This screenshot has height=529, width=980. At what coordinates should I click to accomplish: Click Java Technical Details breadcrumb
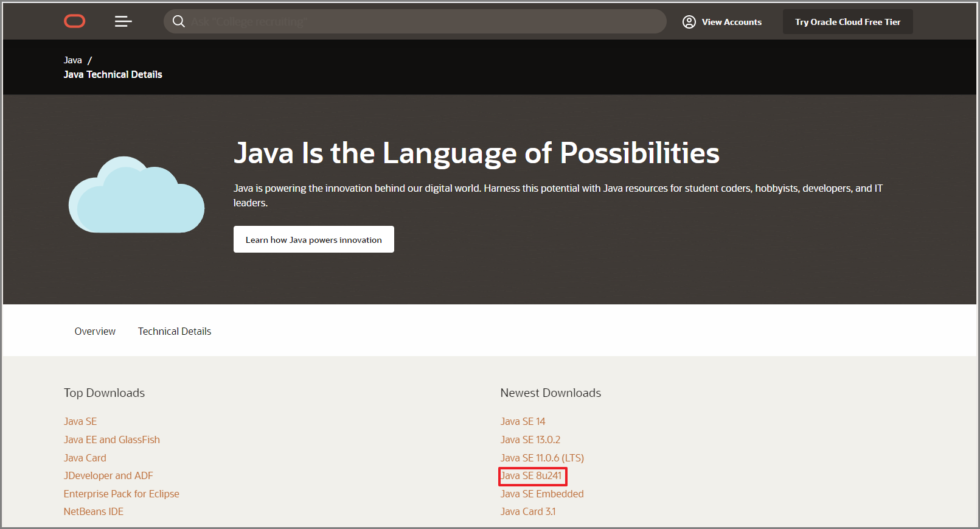[113, 74]
